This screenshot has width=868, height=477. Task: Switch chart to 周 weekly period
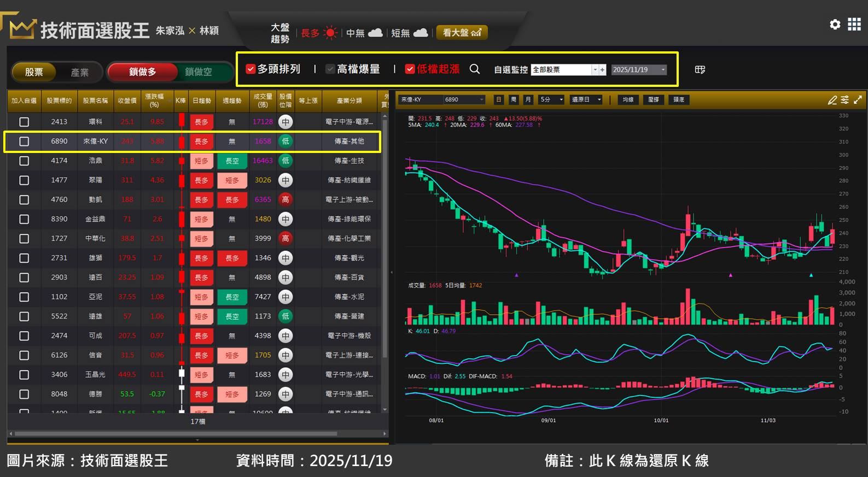(x=513, y=99)
